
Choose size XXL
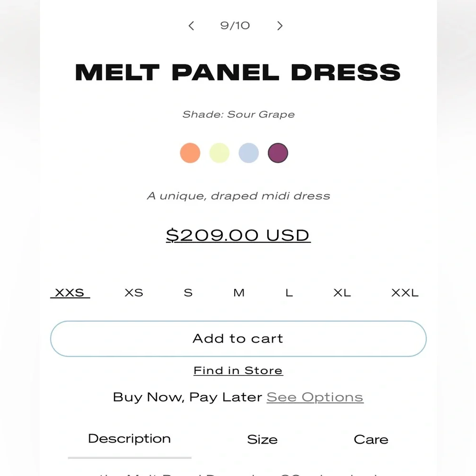tap(405, 293)
